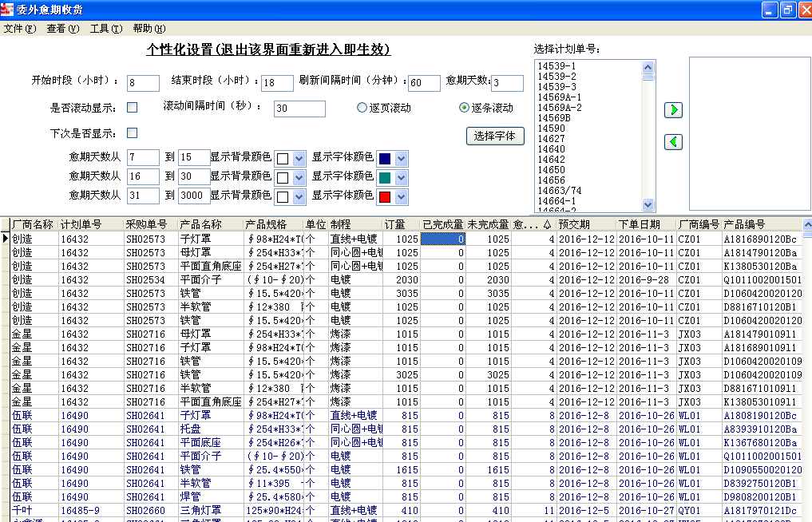Toggle the 是否滚动显示 checkbox
812x522 pixels.
click(x=133, y=107)
